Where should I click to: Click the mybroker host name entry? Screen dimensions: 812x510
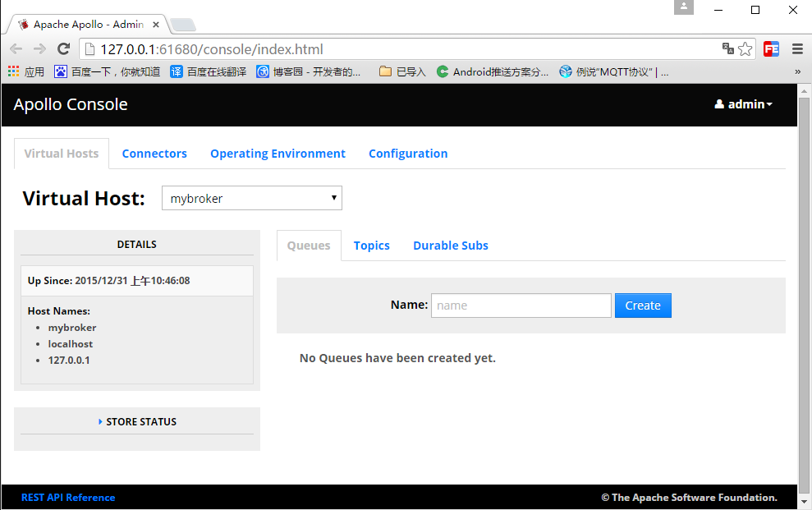coord(72,327)
